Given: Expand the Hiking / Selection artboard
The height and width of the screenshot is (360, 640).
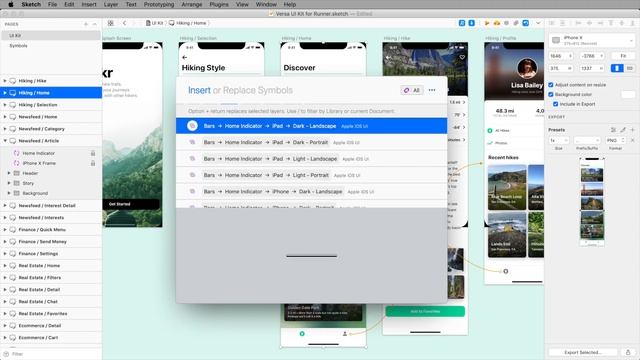Looking at the screenshot, I should pyautogui.click(x=5, y=105).
